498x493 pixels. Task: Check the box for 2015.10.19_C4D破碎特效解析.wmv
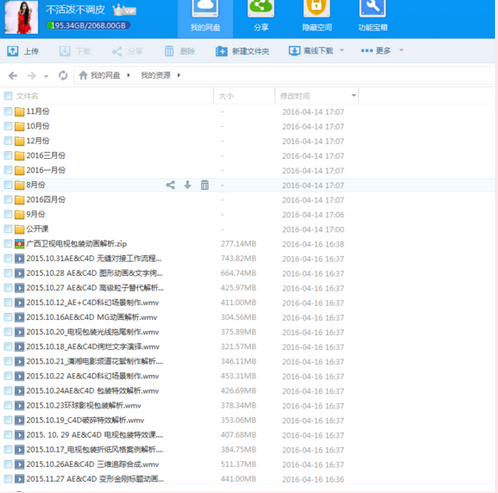coord(8,420)
